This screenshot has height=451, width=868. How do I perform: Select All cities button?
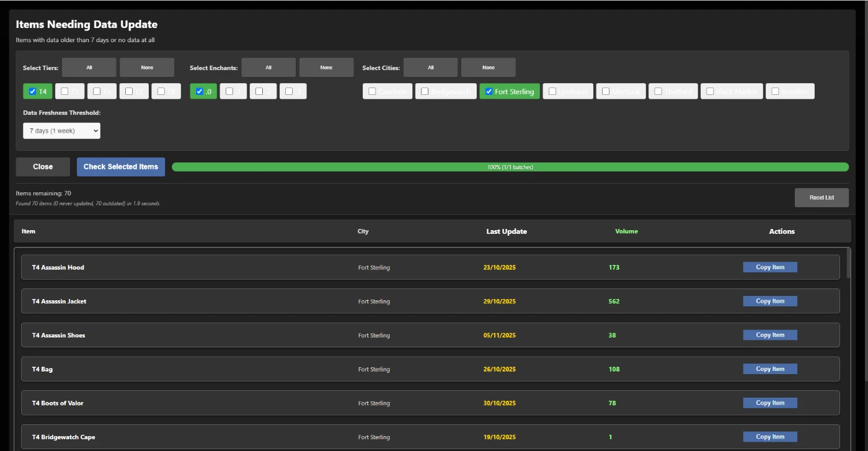coord(430,68)
